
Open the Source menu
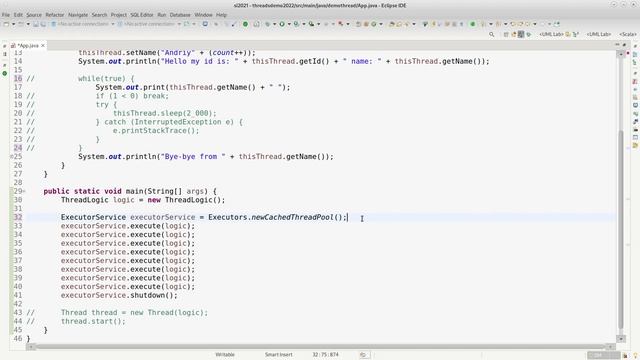pyautogui.click(x=34, y=15)
